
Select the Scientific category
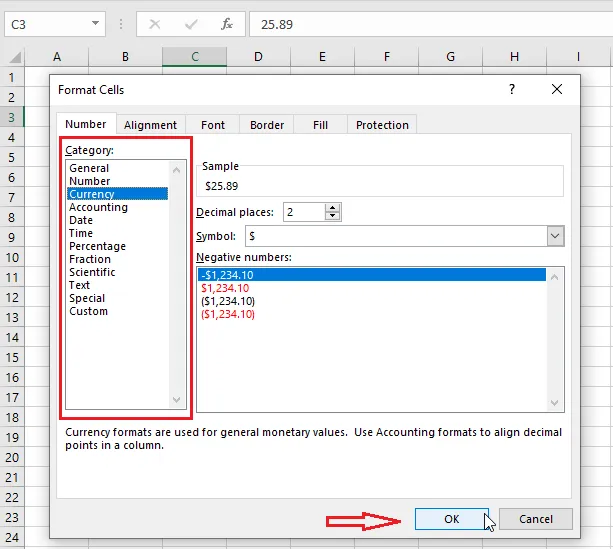point(117,272)
